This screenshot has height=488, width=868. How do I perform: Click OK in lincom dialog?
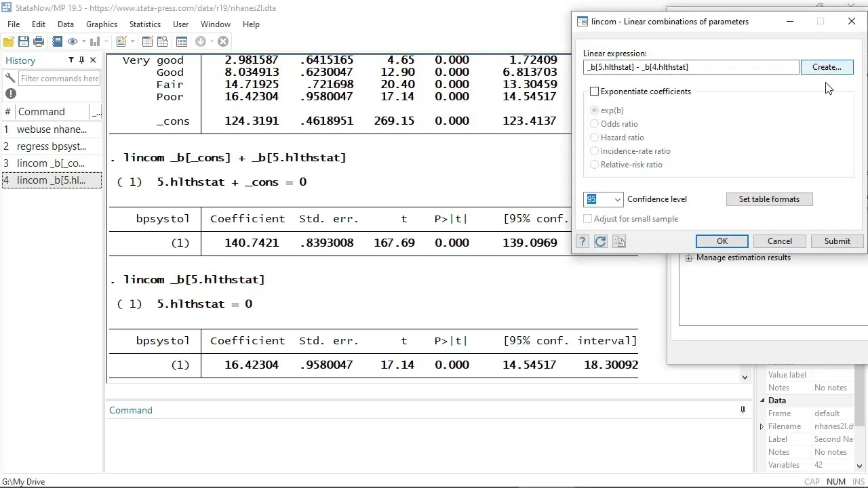point(722,241)
